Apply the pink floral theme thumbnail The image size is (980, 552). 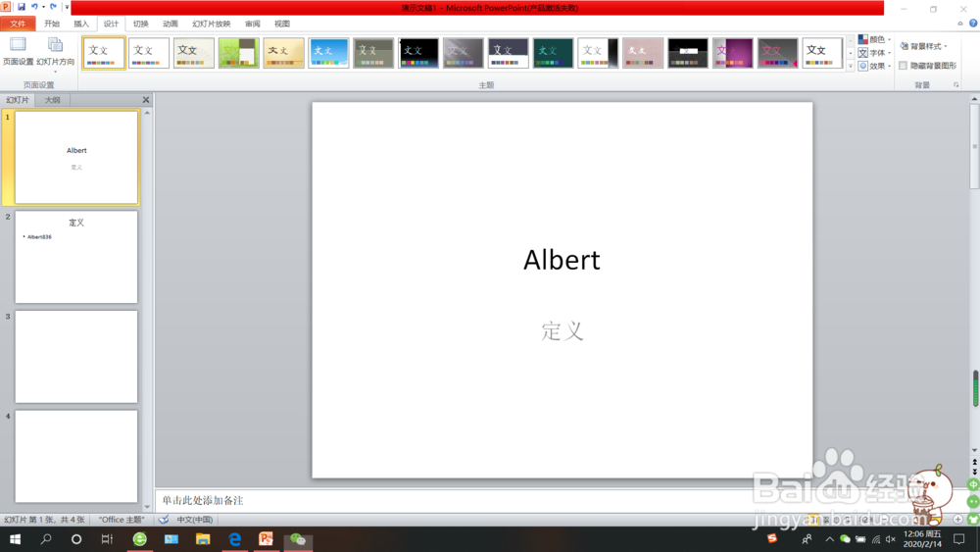tap(643, 53)
